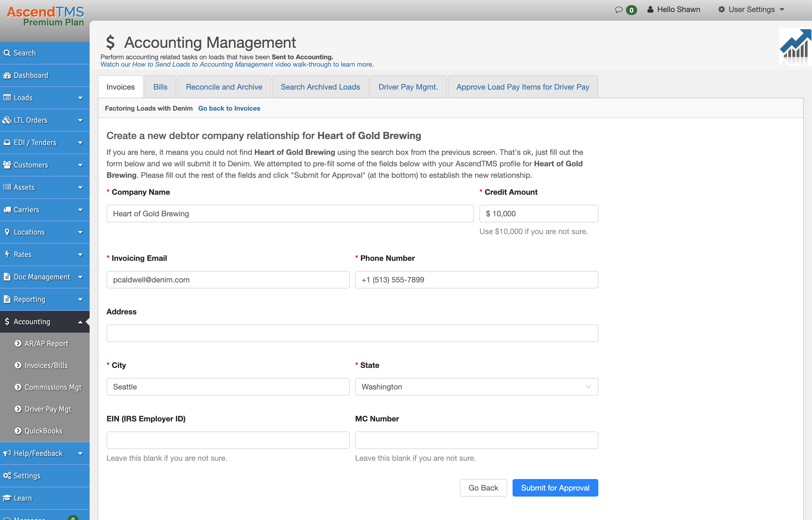Click the Loads list icon
Image resolution: width=812 pixels, height=520 pixels.
tap(7, 97)
